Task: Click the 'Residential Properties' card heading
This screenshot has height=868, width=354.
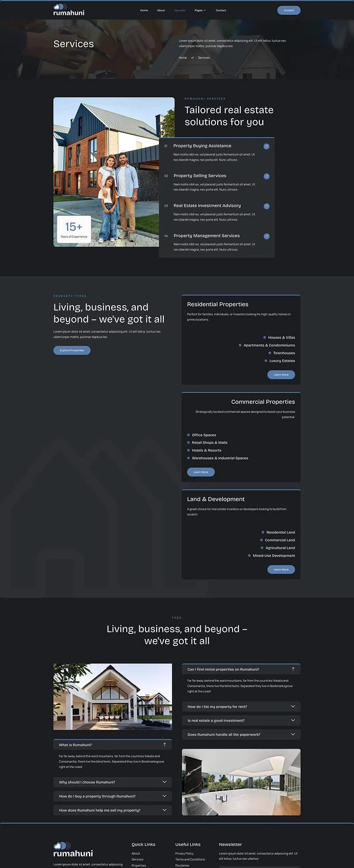Action: (218, 304)
